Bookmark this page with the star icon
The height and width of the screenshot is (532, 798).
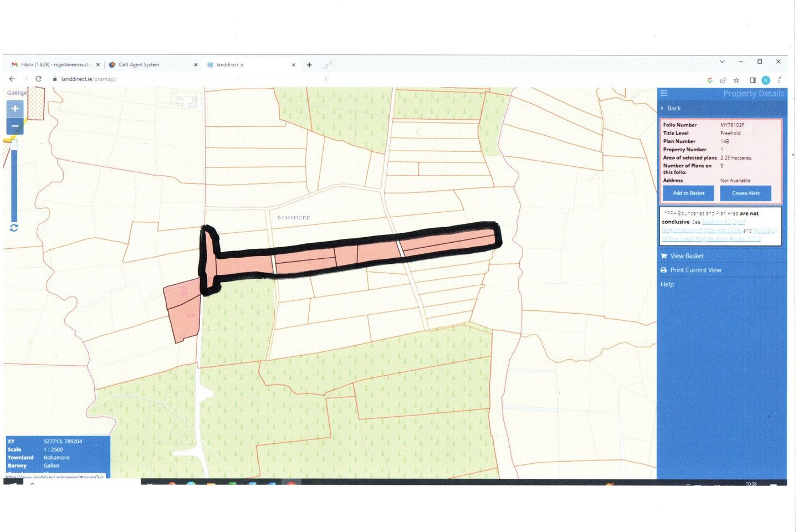(736, 80)
